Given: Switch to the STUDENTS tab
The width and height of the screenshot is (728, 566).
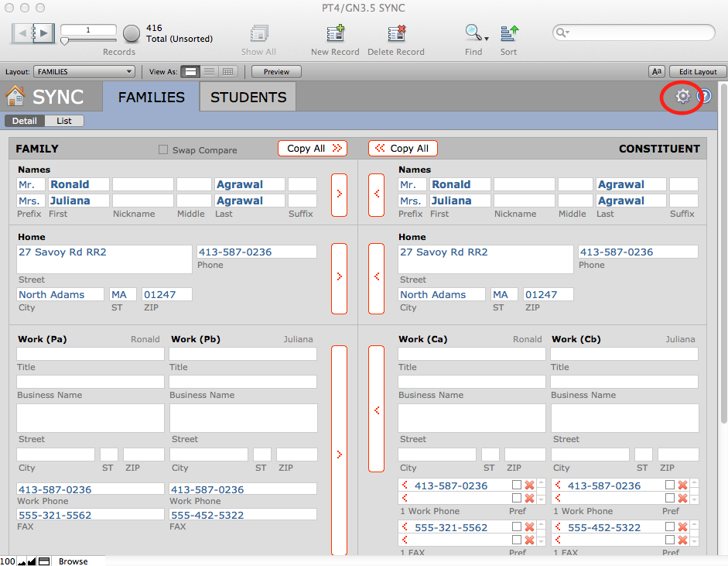Looking at the screenshot, I should [248, 97].
